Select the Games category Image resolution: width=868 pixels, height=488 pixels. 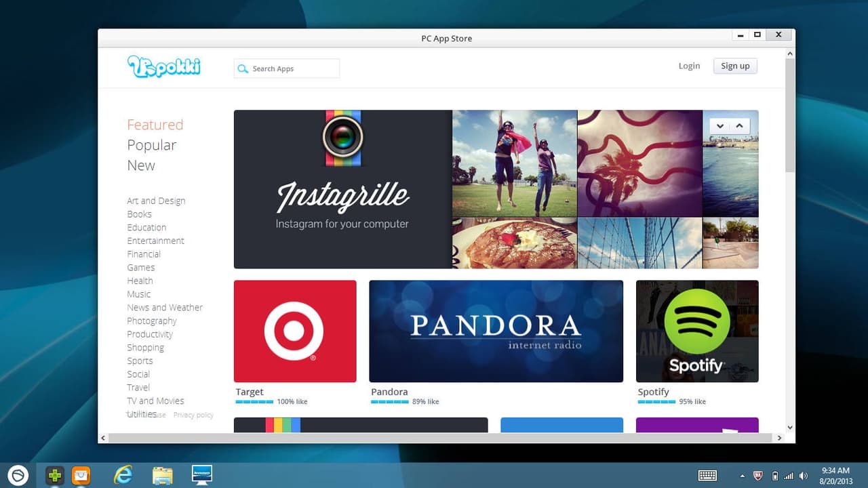141,268
